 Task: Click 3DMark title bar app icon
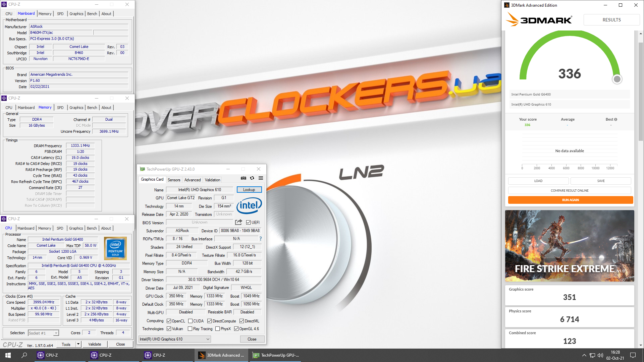pyautogui.click(x=507, y=5)
